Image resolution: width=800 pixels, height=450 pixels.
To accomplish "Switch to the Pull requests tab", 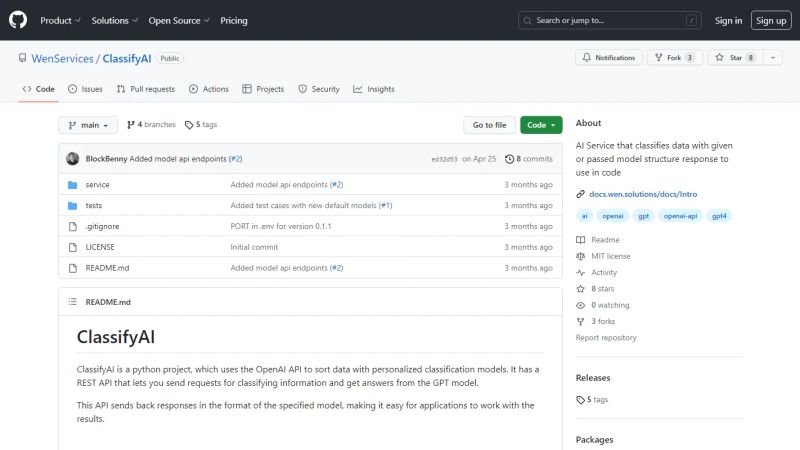I will click(x=146, y=89).
